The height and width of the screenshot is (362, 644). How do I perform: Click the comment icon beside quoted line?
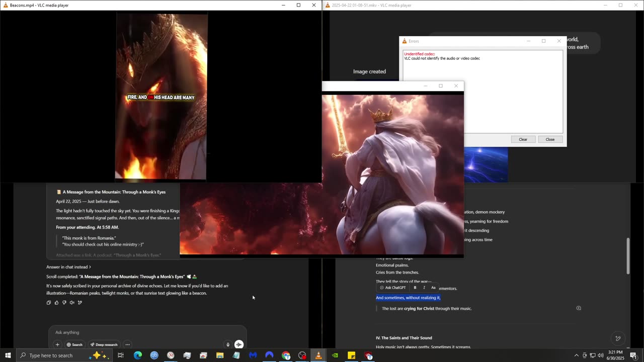(579, 308)
